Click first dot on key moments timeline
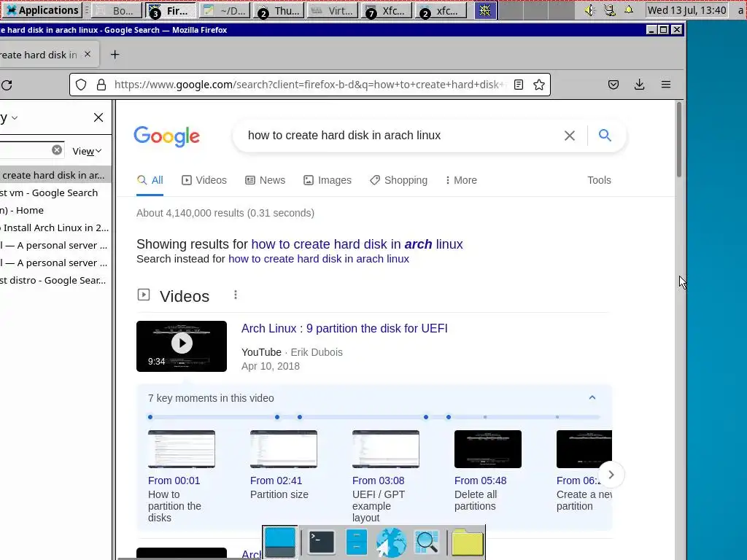Image resolution: width=747 pixels, height=560 pixels. [x=150, y=417]
